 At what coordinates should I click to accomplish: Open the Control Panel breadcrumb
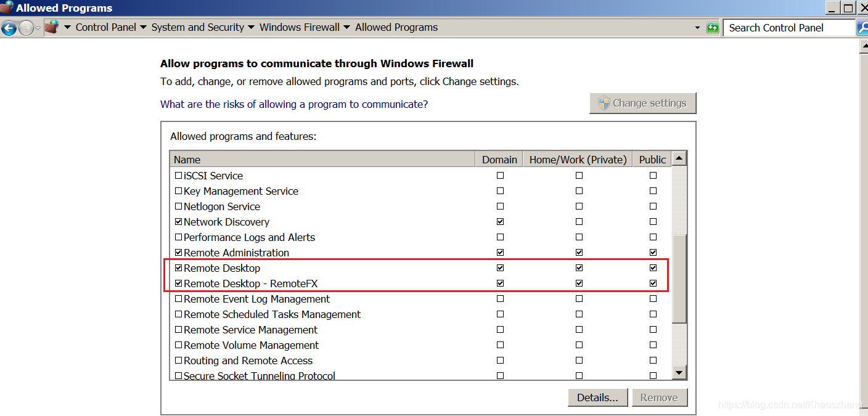[106, 27]
